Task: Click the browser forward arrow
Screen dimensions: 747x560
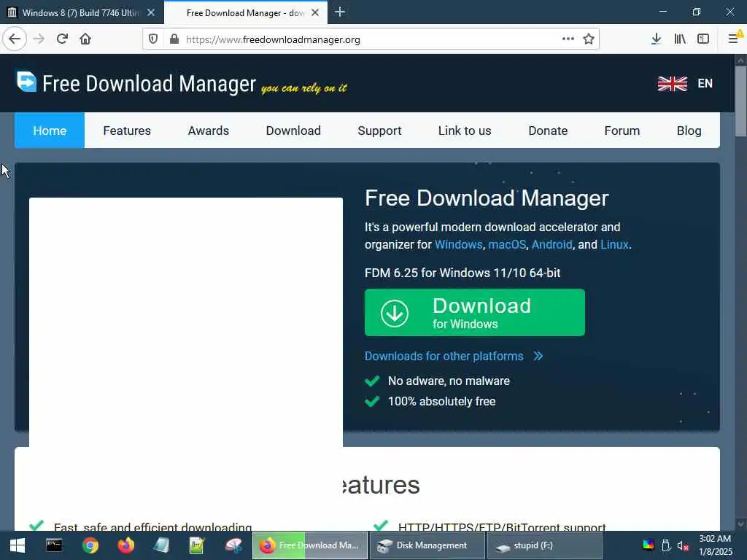Action: coord(39,39)
